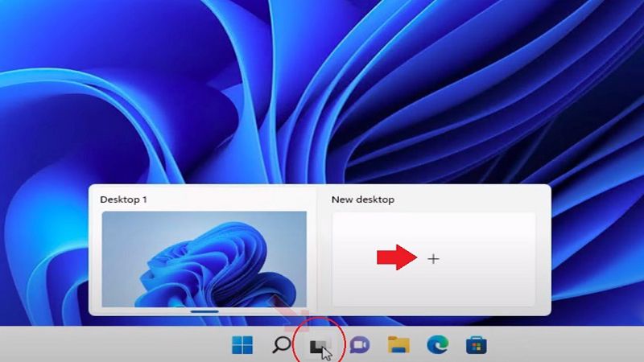Click the "Desktop 1" label
The height and width of the screenshot is (362, 644).
123,200
